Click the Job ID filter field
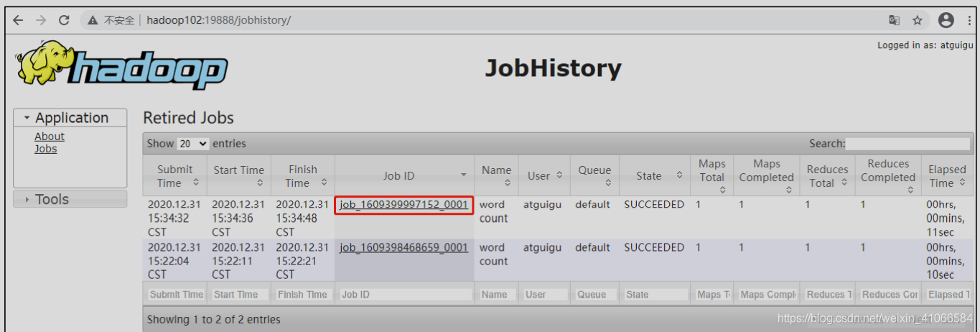980x332 pixels. click(x=405, y=295)
